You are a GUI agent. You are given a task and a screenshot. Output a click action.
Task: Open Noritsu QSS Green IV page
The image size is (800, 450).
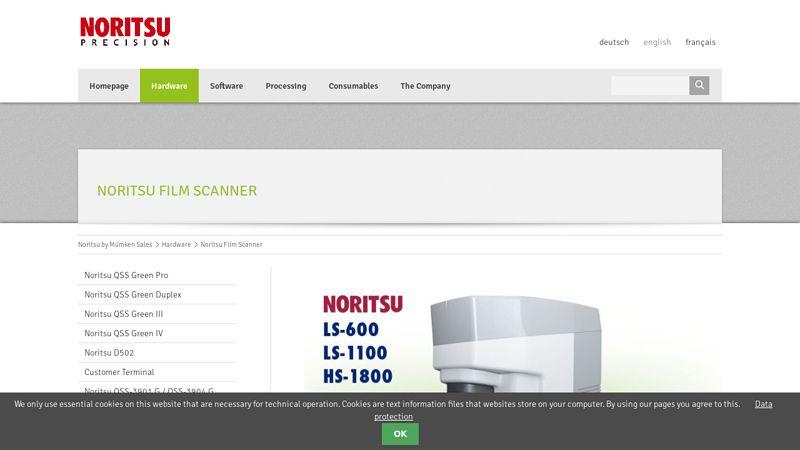tap(157, 333)
